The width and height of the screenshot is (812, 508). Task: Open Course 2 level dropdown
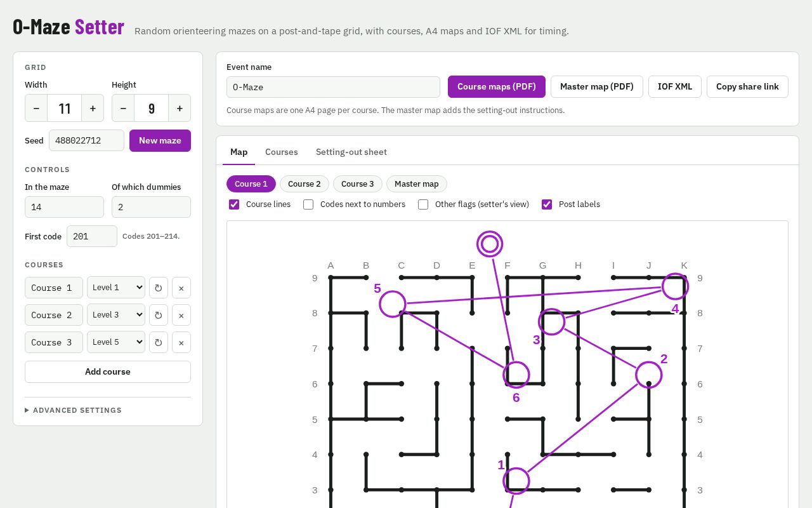116,315
